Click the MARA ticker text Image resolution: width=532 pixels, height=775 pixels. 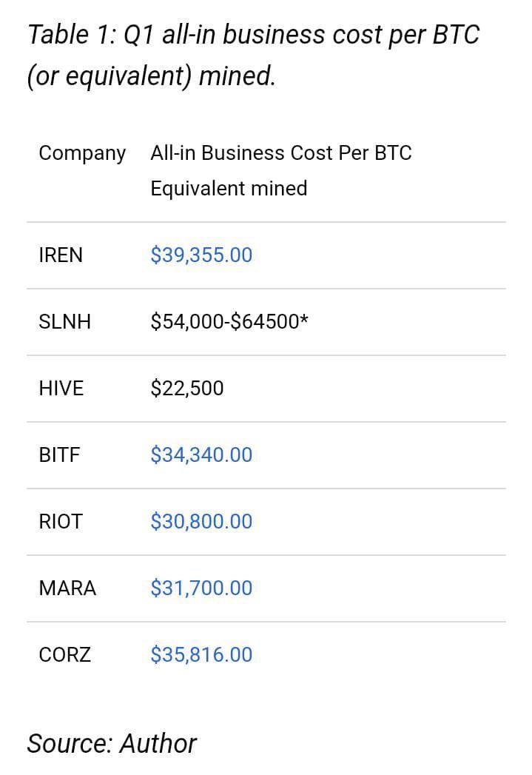(x=67, y=588)
